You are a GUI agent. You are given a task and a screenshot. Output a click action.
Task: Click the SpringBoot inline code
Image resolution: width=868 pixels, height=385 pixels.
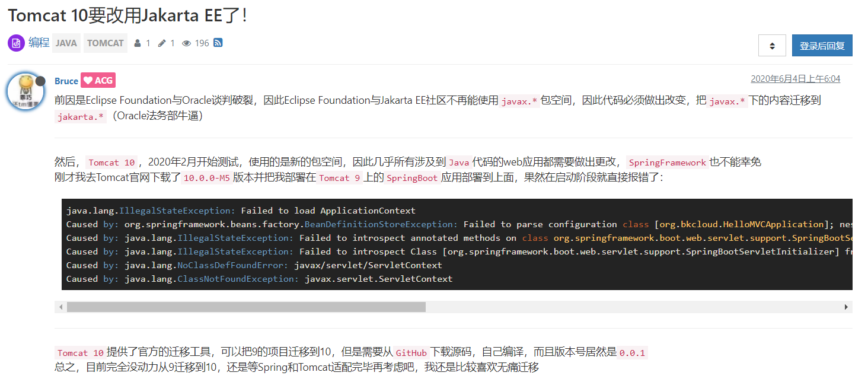coord(412,178)
